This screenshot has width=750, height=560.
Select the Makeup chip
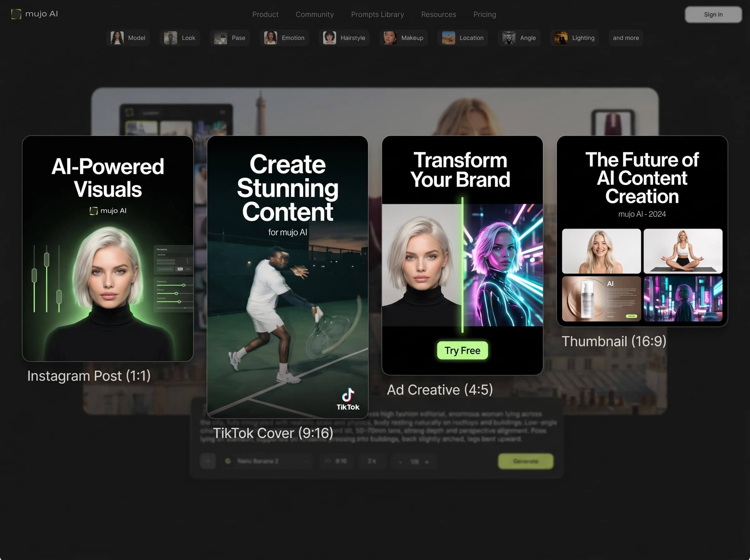click(403, 37)
